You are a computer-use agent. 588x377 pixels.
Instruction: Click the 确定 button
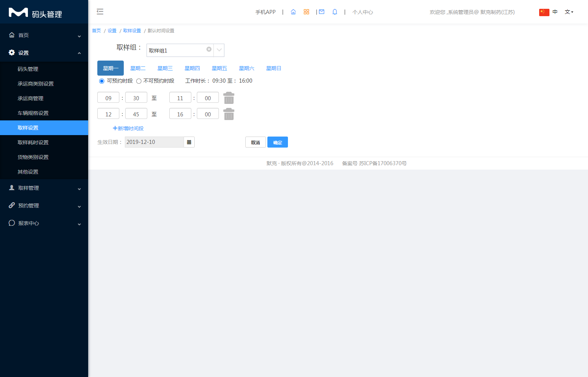[x=278, y=142]
